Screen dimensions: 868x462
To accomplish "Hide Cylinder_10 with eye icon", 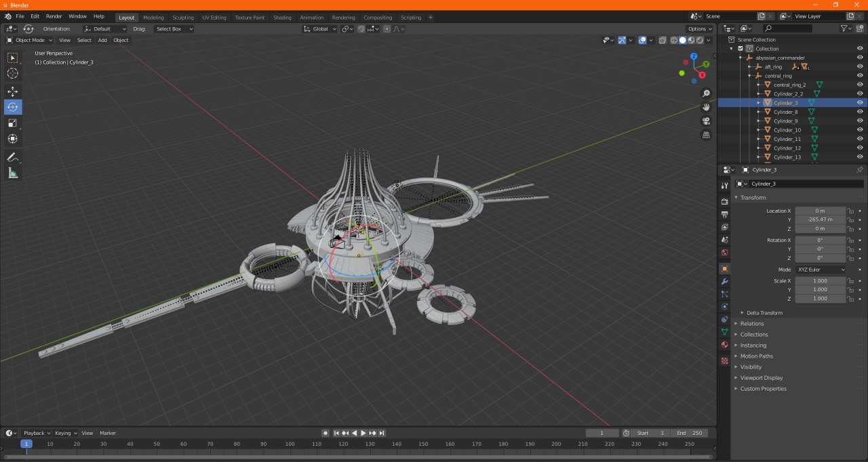I will (860, 130).
